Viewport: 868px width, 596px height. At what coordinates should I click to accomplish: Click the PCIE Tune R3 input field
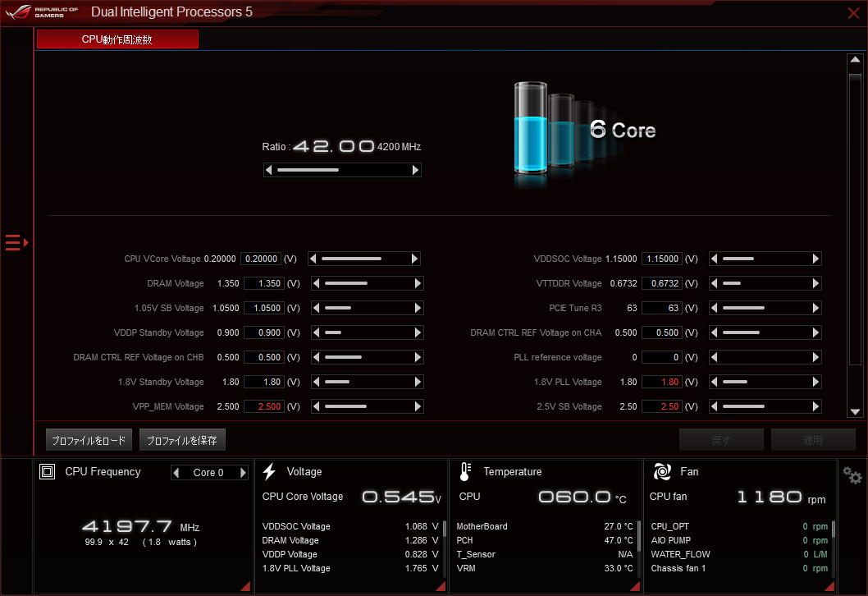pos(662,308)
